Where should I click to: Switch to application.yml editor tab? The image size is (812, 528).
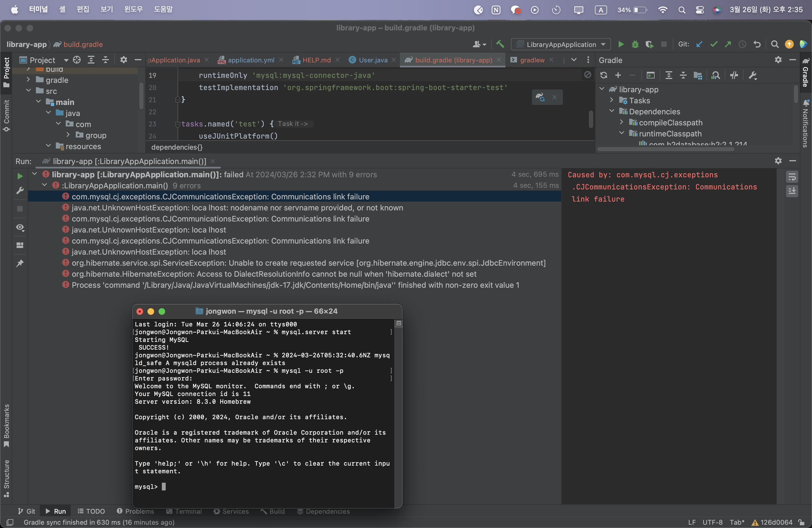click(251, 60)
